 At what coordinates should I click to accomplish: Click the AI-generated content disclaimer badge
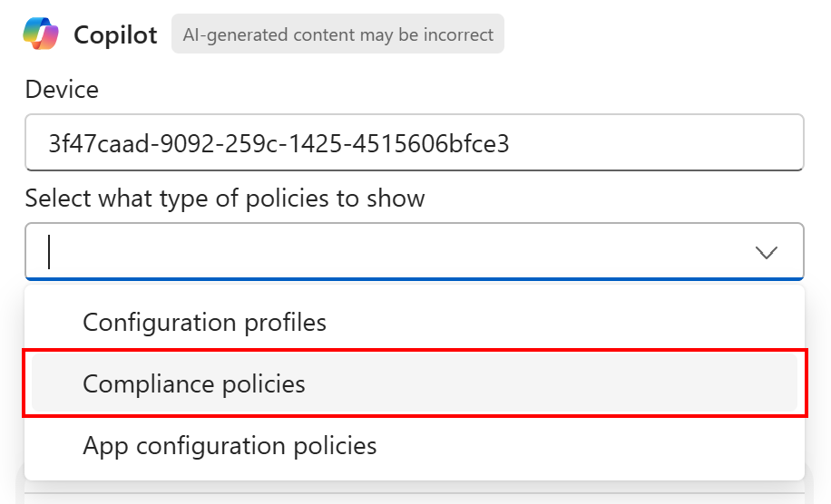337,35
